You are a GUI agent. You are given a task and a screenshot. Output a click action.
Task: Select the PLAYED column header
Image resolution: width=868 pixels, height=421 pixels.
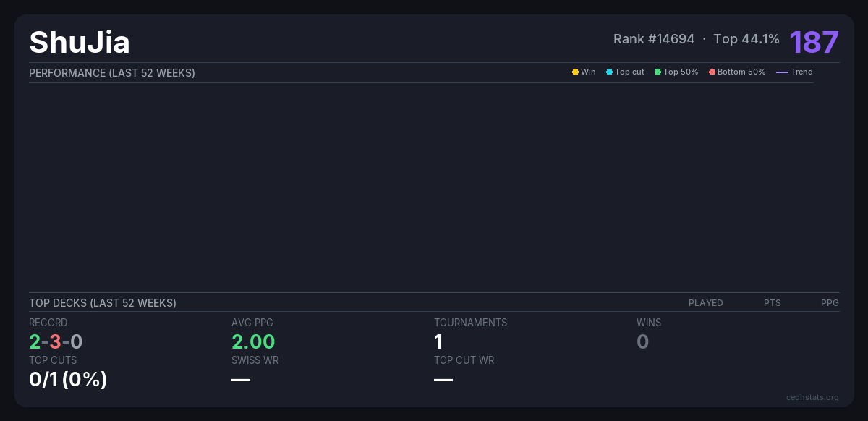[x=705, y=303]
